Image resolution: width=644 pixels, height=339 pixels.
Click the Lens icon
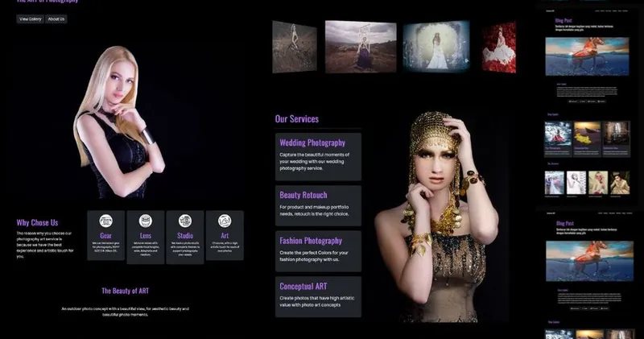pyautogui.click(x=146, y=221)
